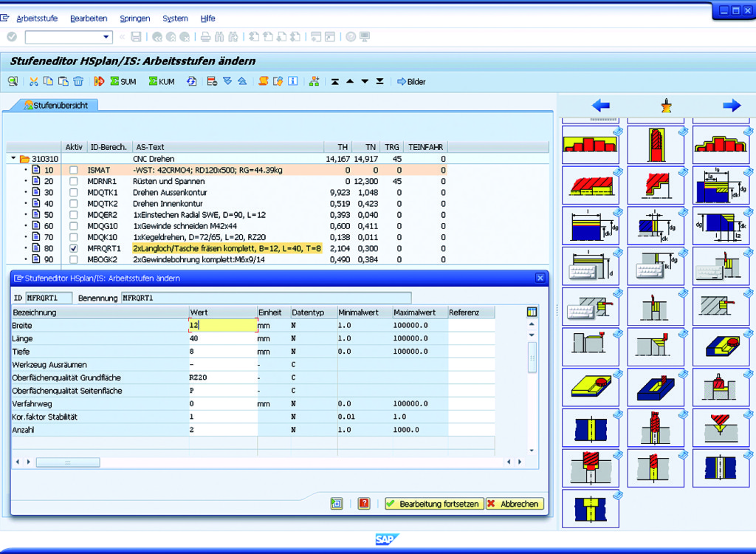Image resolution: width=756 pixels, height=554 pixels.
Task: Click the green hierarchy structure icon
Action: tap(315, 81)
